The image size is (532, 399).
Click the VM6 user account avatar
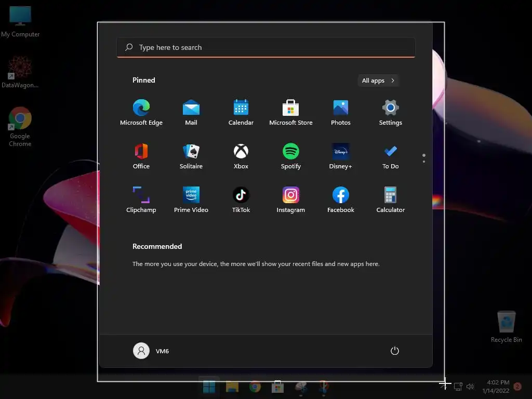tap(141, 351)
